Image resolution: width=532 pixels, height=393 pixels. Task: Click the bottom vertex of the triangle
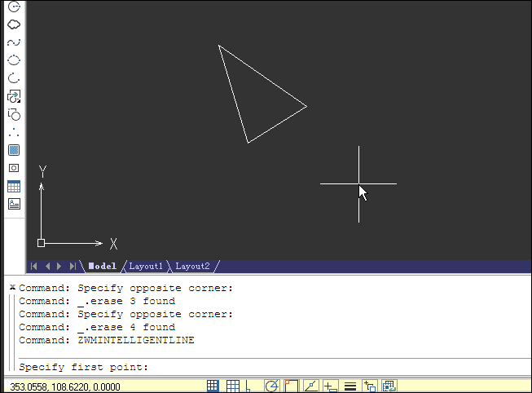point(248,143)
